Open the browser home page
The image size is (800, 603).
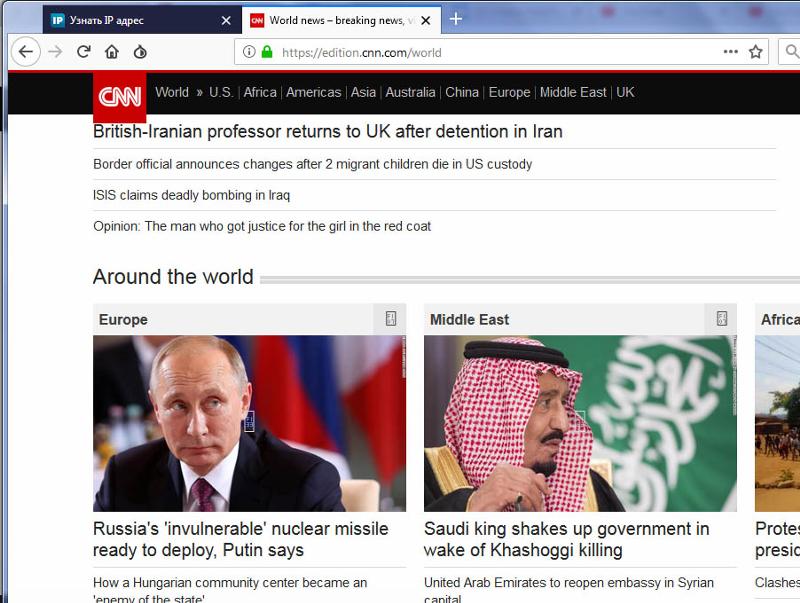[x=112, y=52]
